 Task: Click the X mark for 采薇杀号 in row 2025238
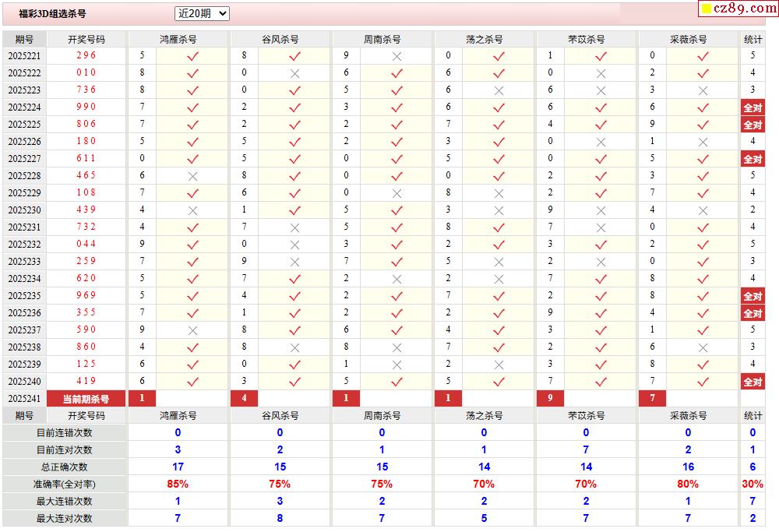point(703,347)
